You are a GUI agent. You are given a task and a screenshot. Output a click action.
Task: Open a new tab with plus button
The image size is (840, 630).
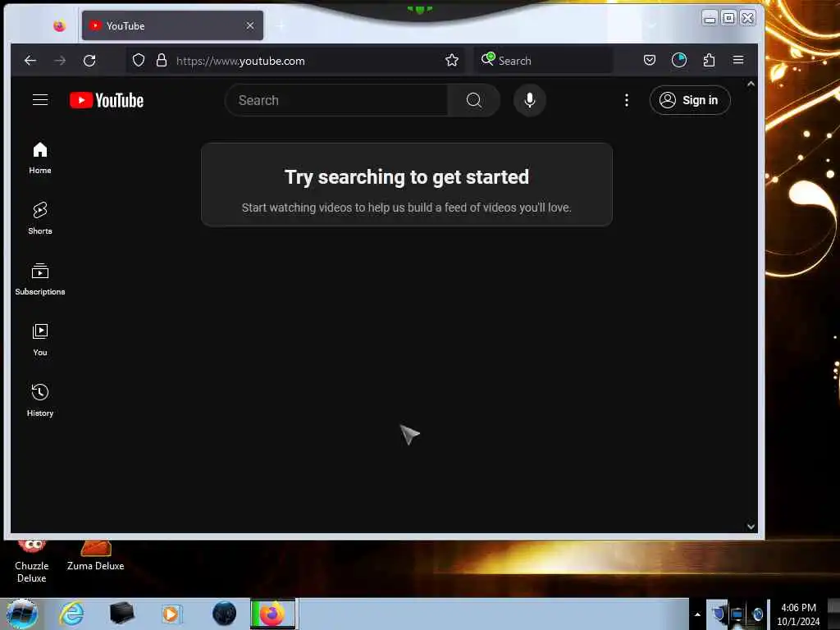click(x=281, y=25)
